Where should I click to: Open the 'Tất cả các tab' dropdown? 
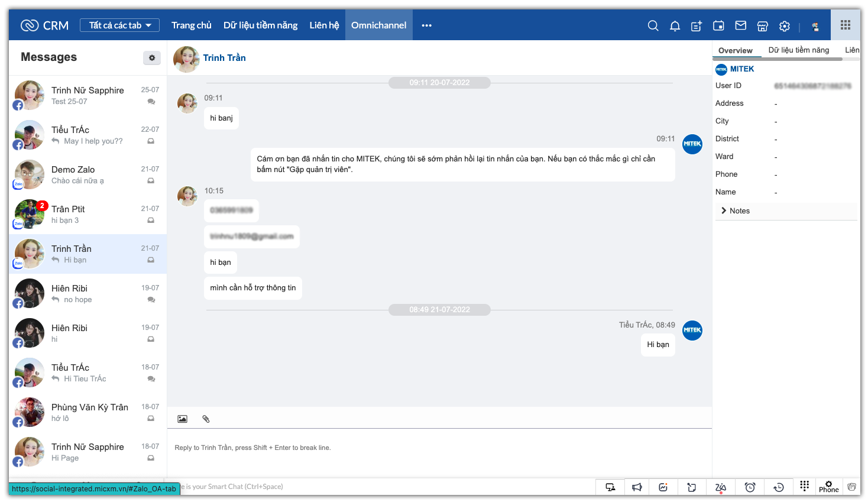click(120, 25)
